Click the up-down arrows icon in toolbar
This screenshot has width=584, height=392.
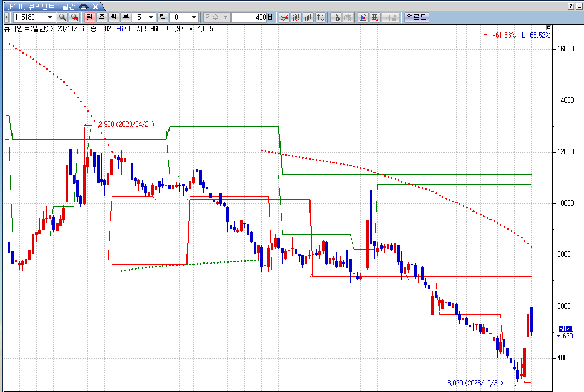(x=321, y=17)
